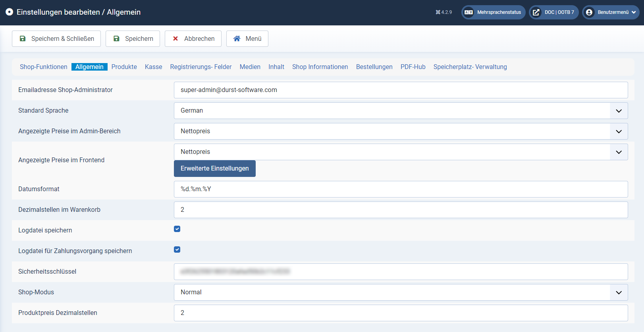
Task: Click the Emailadresse Shop-Administrator input field
Action: (401, 90)
